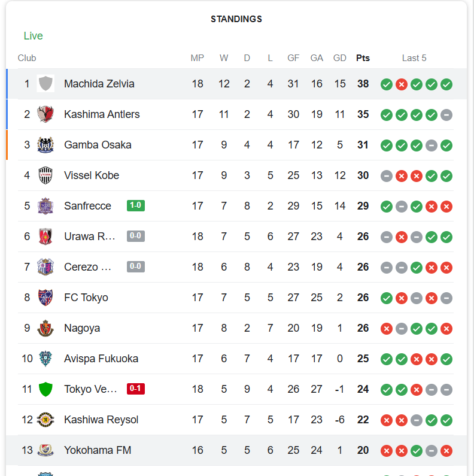Click Kashima Antlers' gray draw result icon
474x476 pixels.
coord(446,115)
